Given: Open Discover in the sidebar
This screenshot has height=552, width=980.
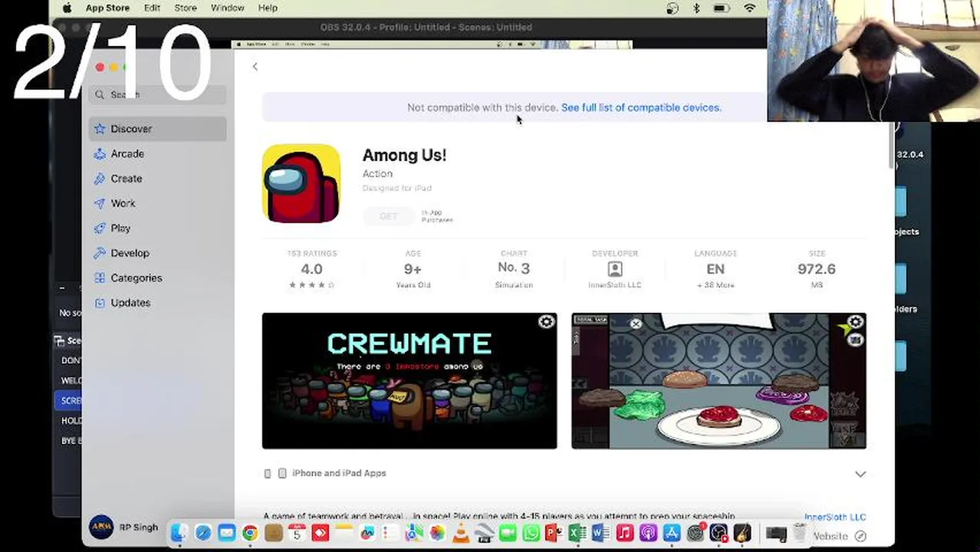Looking at the screenshot, I should point(157,129).
